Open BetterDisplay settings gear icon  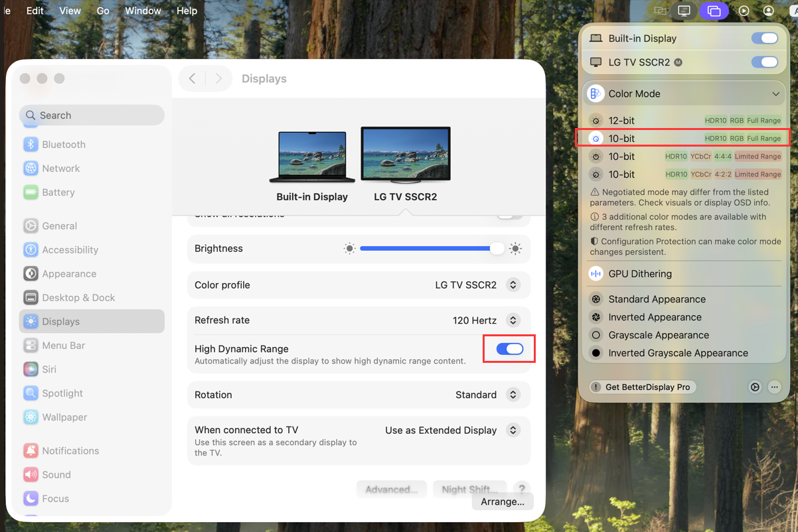tap(755, 387)
